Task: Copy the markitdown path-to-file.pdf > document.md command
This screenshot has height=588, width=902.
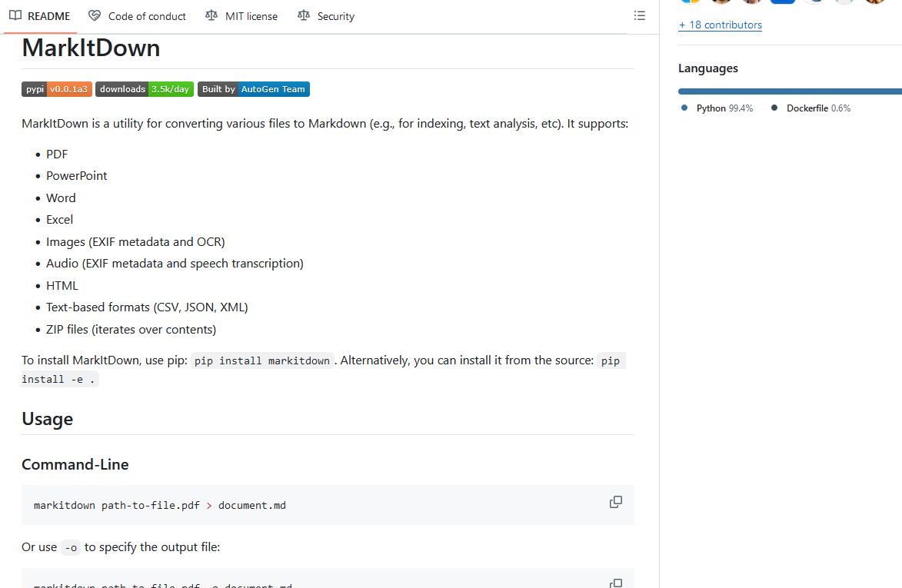Action: pyautogui.click(x=615, y=502)
